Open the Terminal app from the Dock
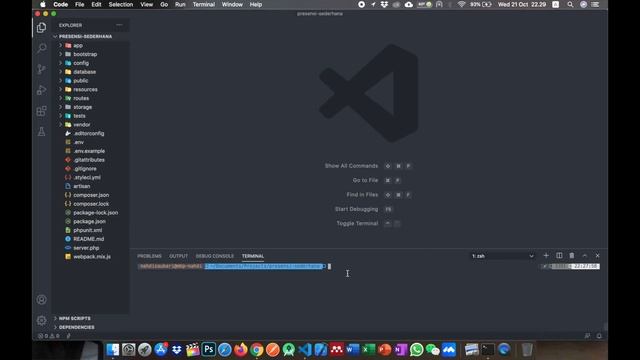 click(x=488, y=349)
